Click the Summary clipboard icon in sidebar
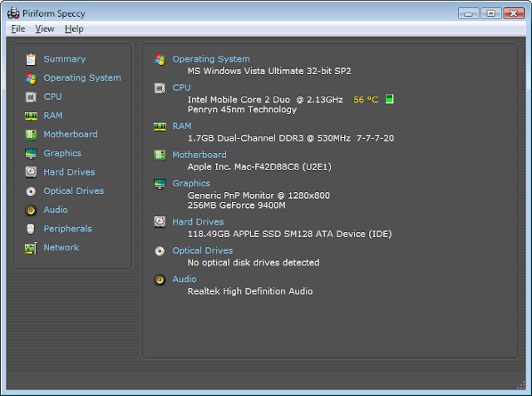 (31, 59)
